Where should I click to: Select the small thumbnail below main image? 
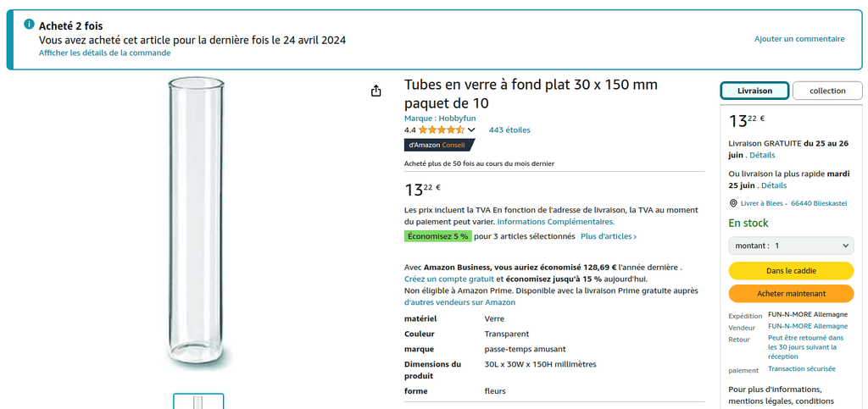pos(198,401)
